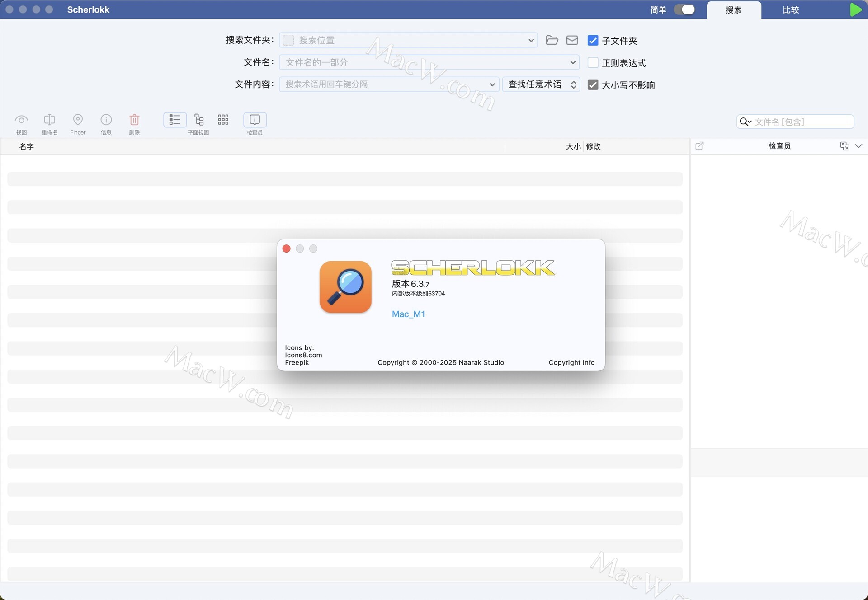Viewport: 868px width, 600px height.
Task: Open the 查找任意术语 popup menu
Action: tap(541, 84)
